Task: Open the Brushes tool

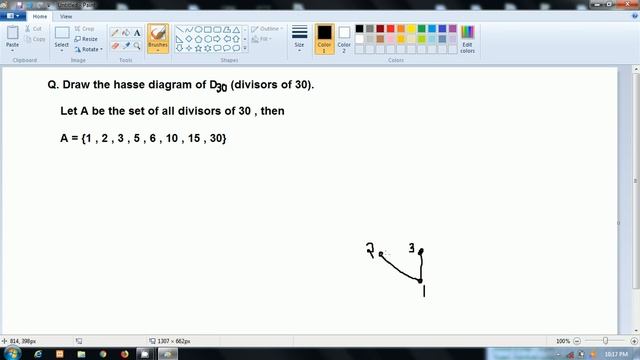Action: pos(158,38)
